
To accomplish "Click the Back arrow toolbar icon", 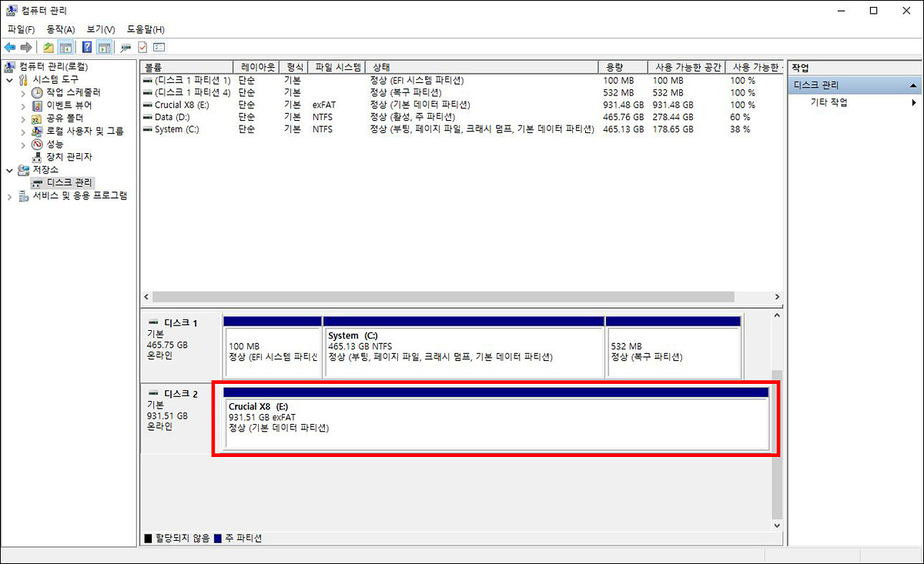I will (x=10, y=47).
